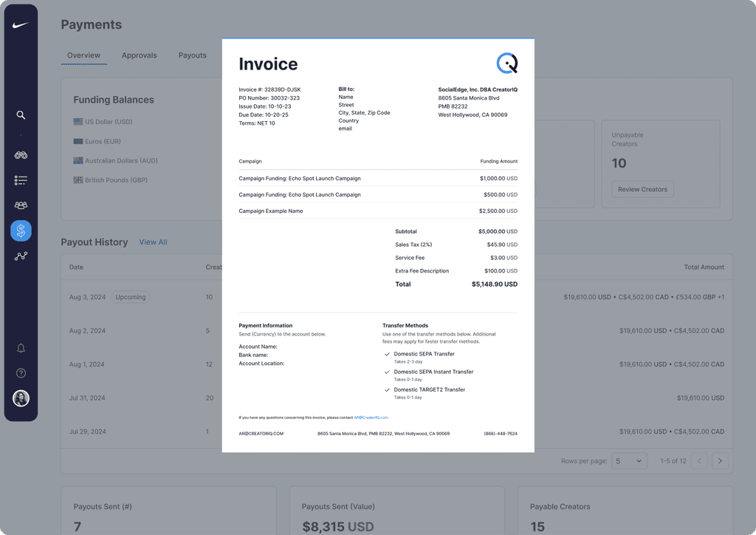Click the US Dollar flag icon
The image size is (756, 535).
[78, 122]
